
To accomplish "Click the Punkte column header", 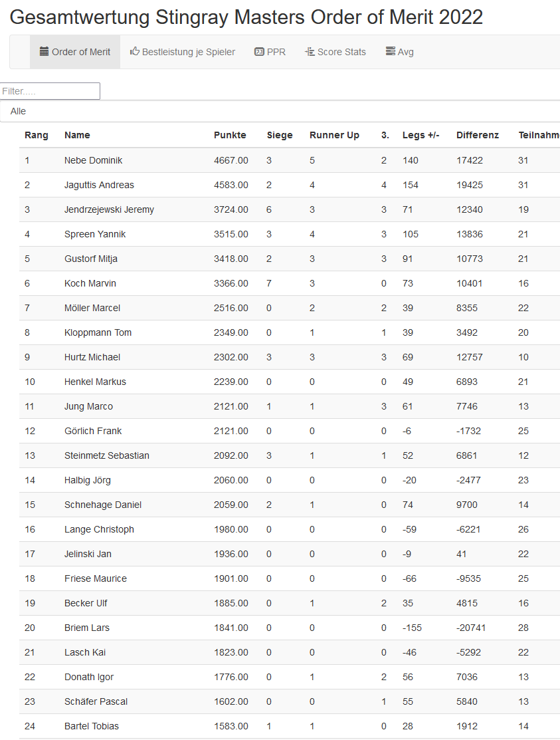I will point(230,135).
